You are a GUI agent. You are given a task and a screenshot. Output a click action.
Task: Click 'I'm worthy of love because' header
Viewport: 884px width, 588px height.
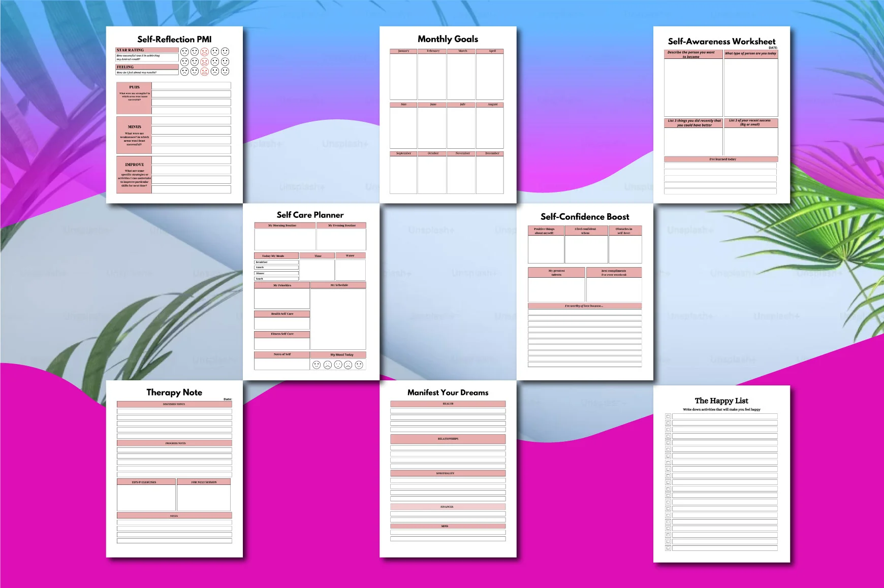(585, 306)
